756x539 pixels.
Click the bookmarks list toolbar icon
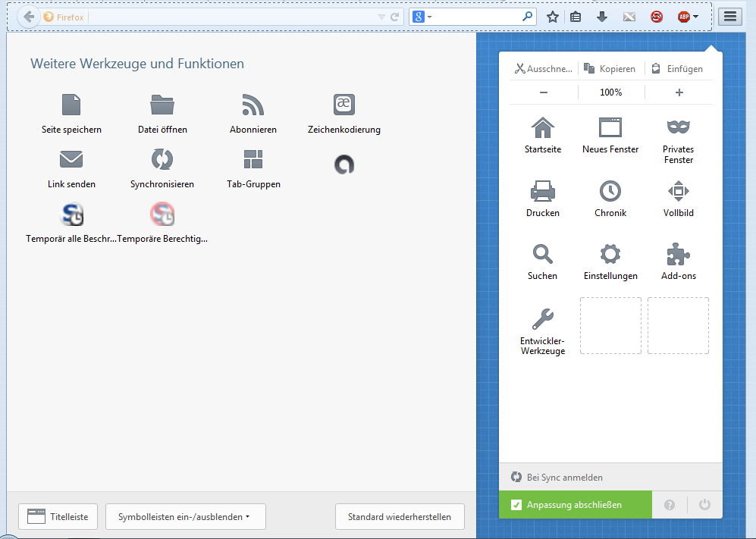point(576,17)
